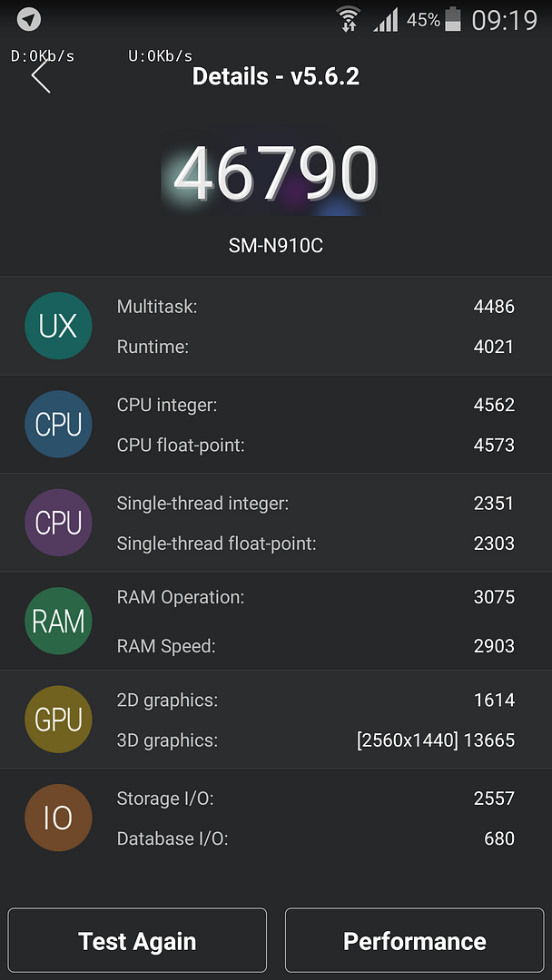Tap the back arrow icon

click(x=41, y=76)
